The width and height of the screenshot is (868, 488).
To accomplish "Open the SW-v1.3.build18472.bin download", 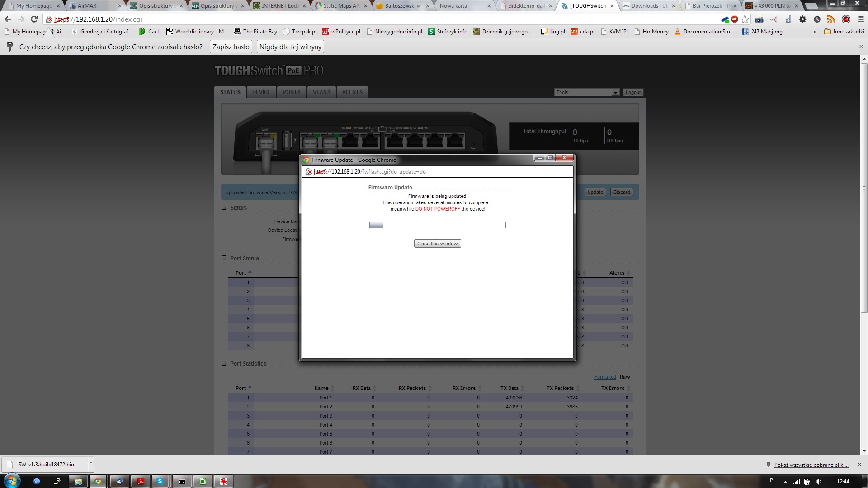I will coord(45,464).
